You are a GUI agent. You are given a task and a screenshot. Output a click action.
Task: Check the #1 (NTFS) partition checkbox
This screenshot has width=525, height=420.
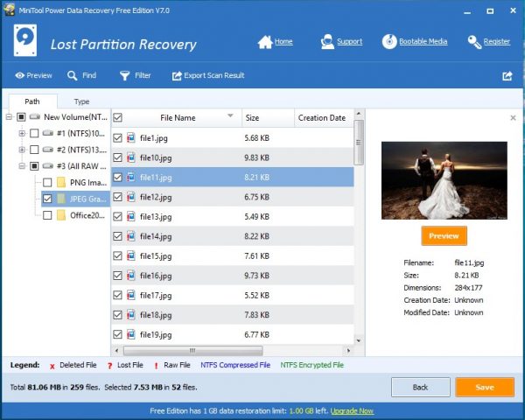(x=34, y=133)
